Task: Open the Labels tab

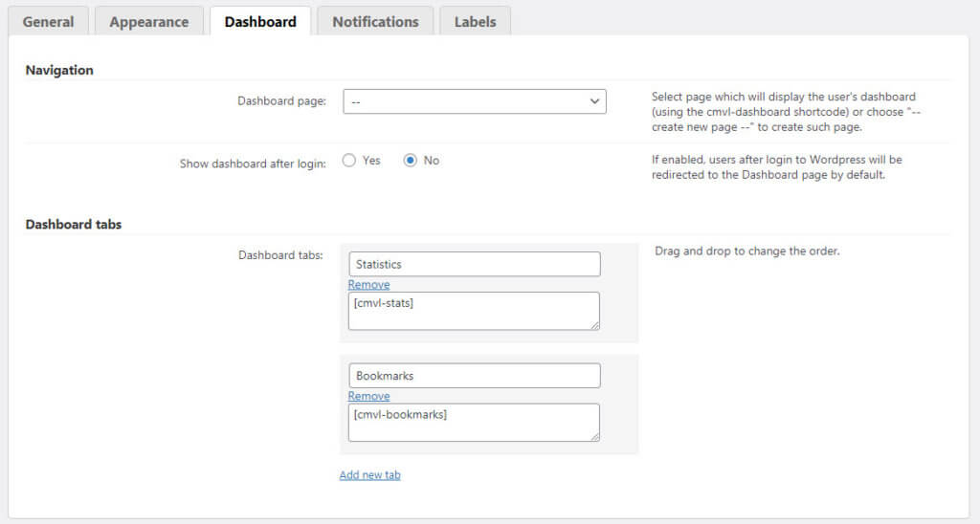Action: point(475,21)
